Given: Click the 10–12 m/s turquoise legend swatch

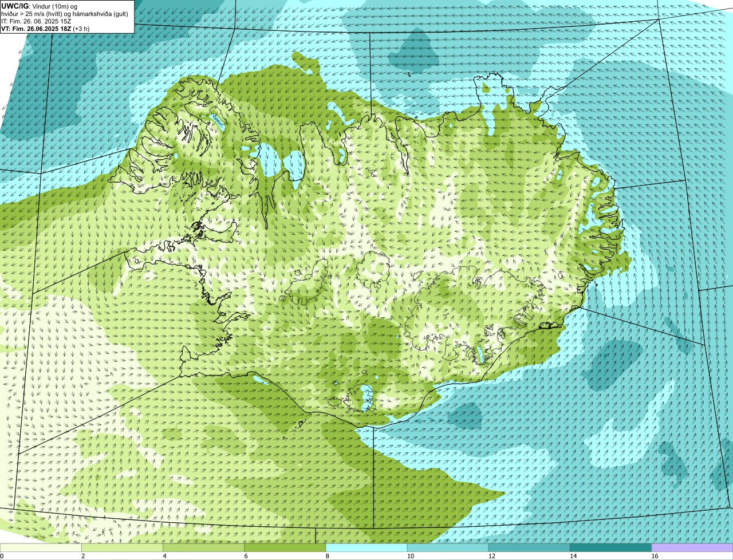Looking at the screenshot, I should point(448,548).
